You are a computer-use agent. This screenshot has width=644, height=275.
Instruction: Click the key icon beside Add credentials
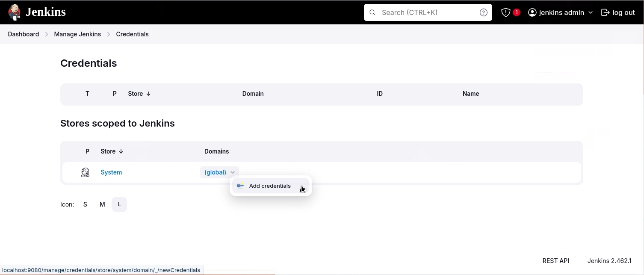[x=240, y=186]
